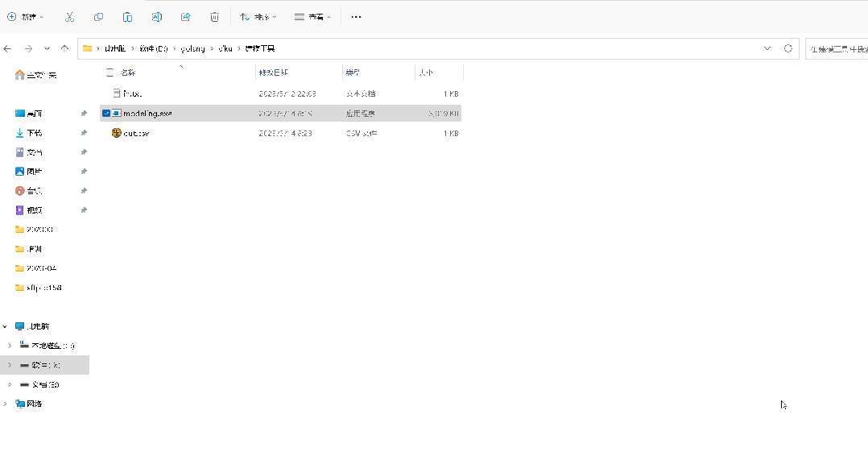Go forward with the right arrow
Image resolution: width=868 pixels, height=452 pixels.
tap(28, 48)
